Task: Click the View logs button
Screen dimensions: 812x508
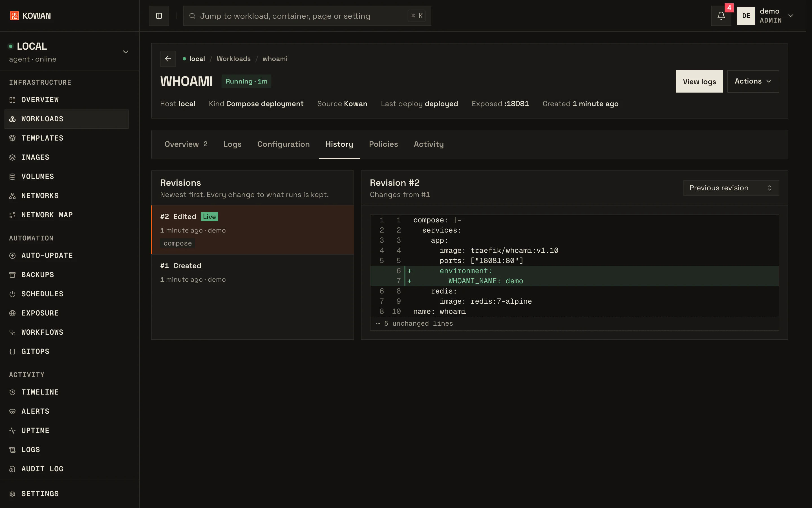Action: pyautogui.click(x=699, y=81)
